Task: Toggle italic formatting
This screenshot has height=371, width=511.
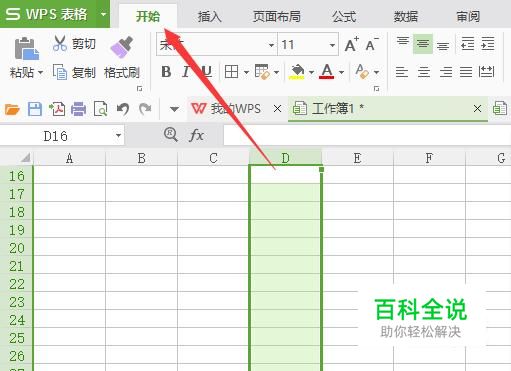Action: [186, 72]
